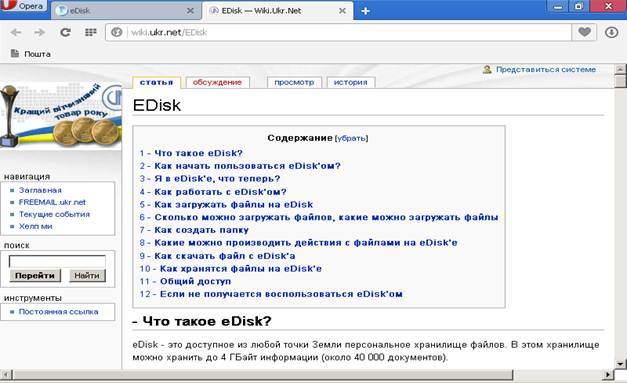
Task: Close the EDisk — Wiki.Ukr.Net tab
Action: tap(342, 11)
